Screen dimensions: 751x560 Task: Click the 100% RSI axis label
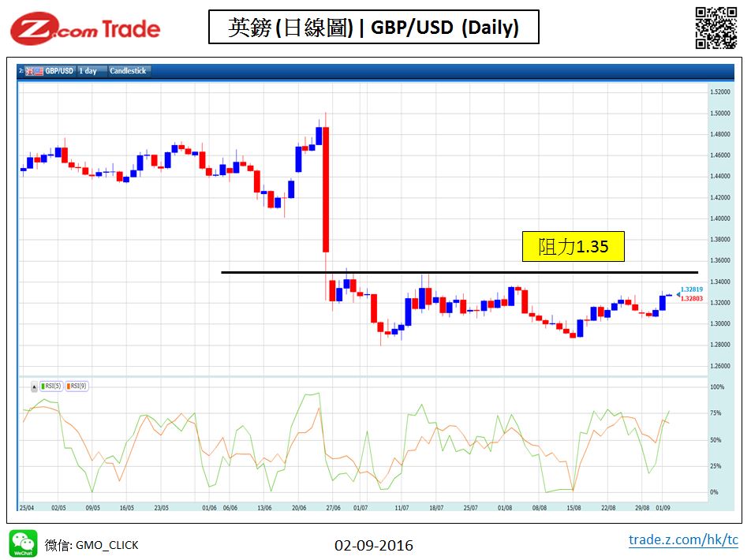tap(717, 387)
